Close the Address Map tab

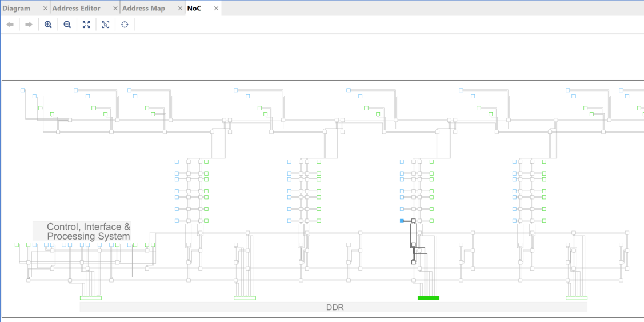(x=180, y=8)
